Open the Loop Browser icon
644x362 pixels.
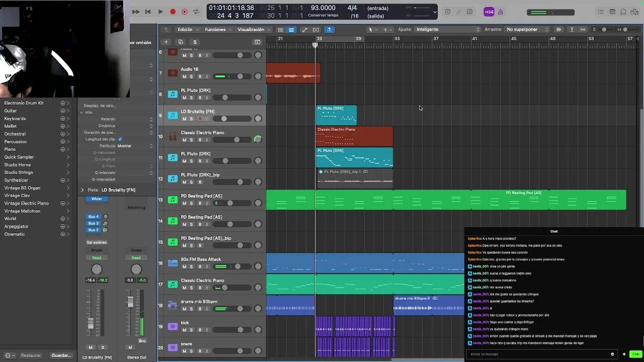pos(624,12)
